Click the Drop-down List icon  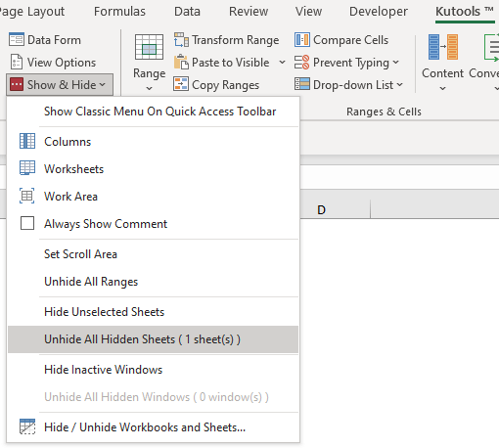302,84
